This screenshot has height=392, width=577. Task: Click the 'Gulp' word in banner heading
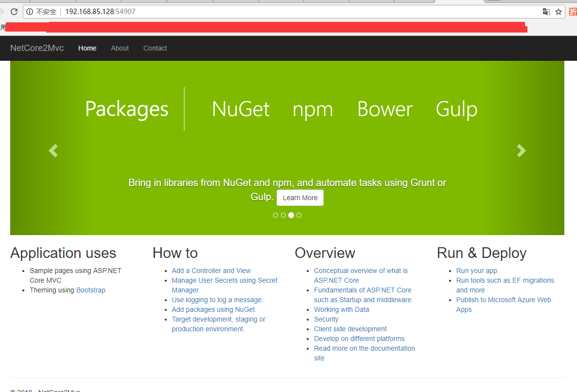456,110
